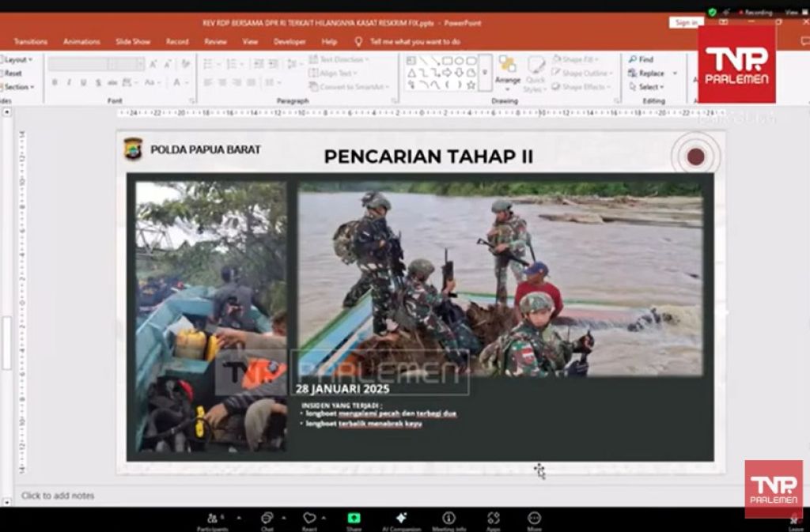
Task: Select the Right Arrow shape
Action: [448, 74]
